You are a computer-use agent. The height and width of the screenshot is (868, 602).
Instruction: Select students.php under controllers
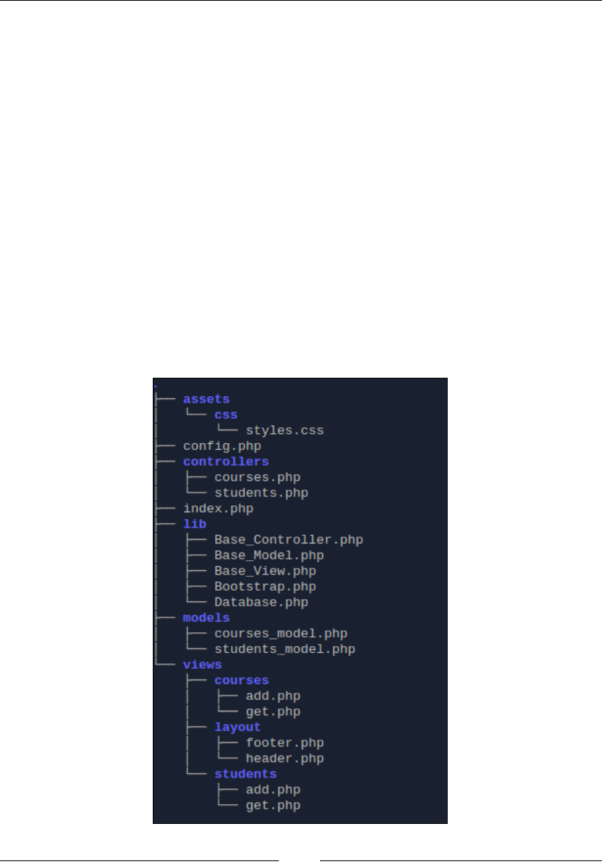coord(261,493)
